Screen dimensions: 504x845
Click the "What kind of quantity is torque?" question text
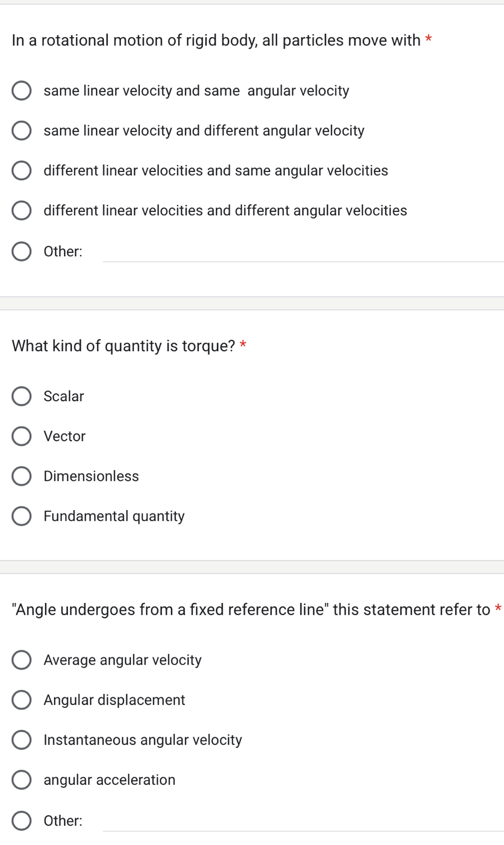pyautogui.click(x=124, y=346)
